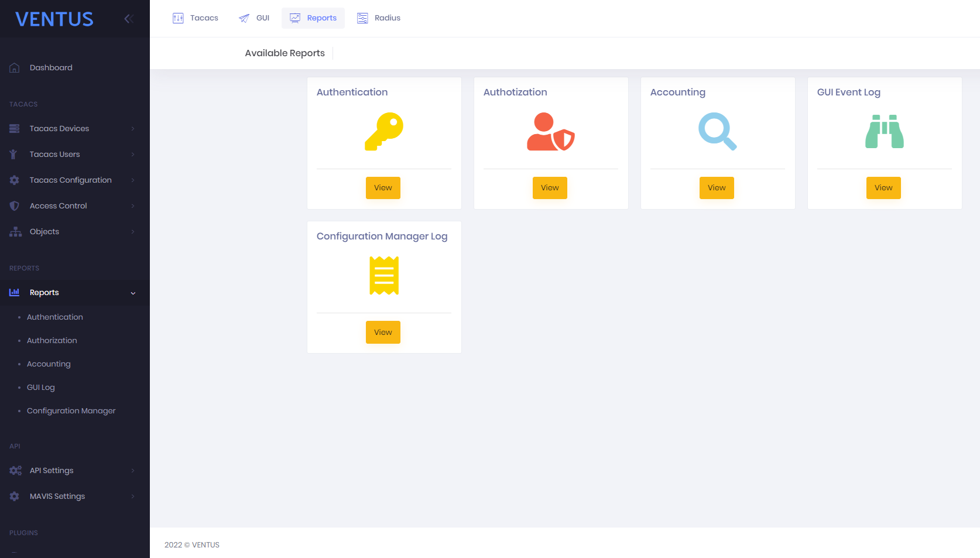Click the yellow key Authentication icon
This screenshot has height=558, width=980.
[x=384, y=132]
